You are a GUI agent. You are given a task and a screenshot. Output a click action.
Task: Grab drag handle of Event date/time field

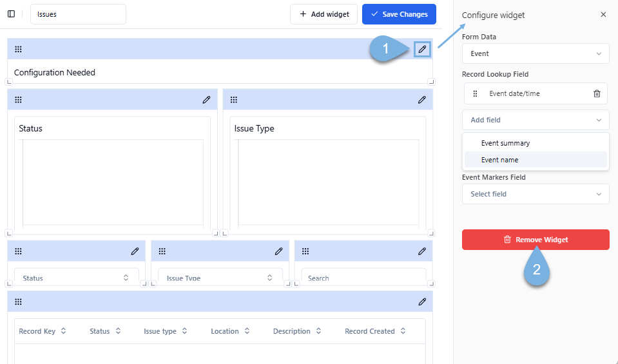[x=475, y=93]
